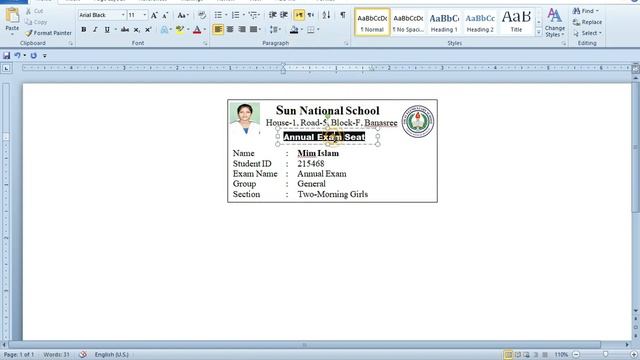Click the Paste clipboard icon
Screen dimensions: 640x360
pos(12,16)
